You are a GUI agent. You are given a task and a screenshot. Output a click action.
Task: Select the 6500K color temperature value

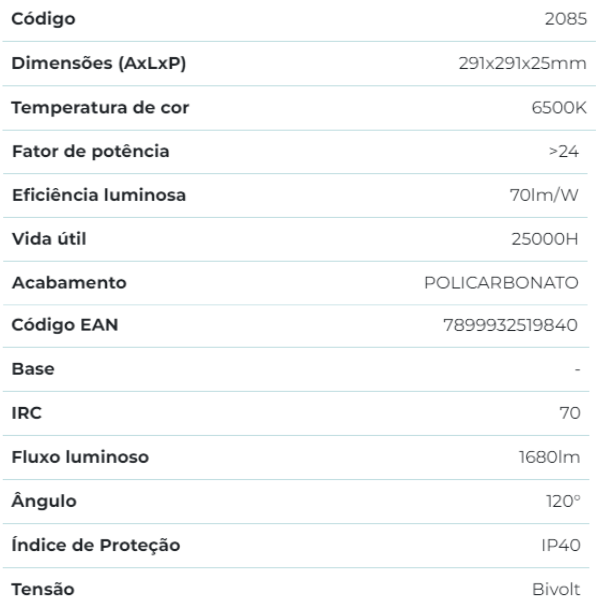click(x=555, y=107)
